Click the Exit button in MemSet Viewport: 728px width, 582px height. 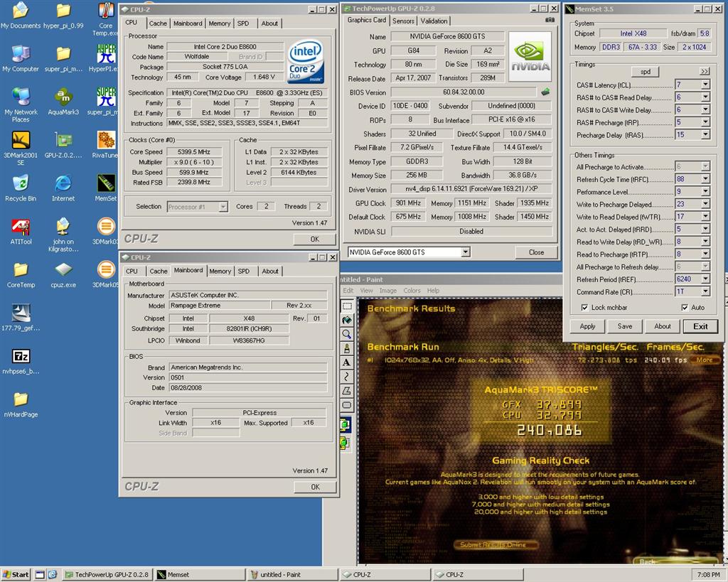(x=700, y=326)
